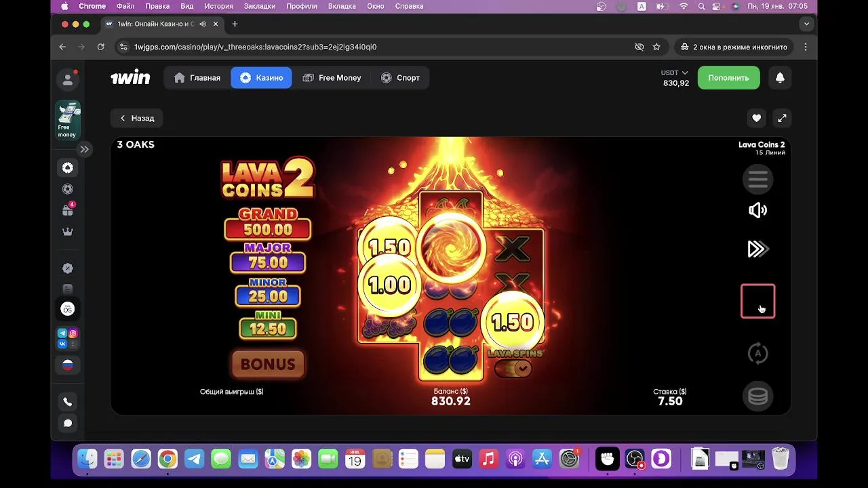This screenshot has width=868, height=488.
Task: Open the gift bonuses sidebar icon
Action: click(x=68, y=210)
